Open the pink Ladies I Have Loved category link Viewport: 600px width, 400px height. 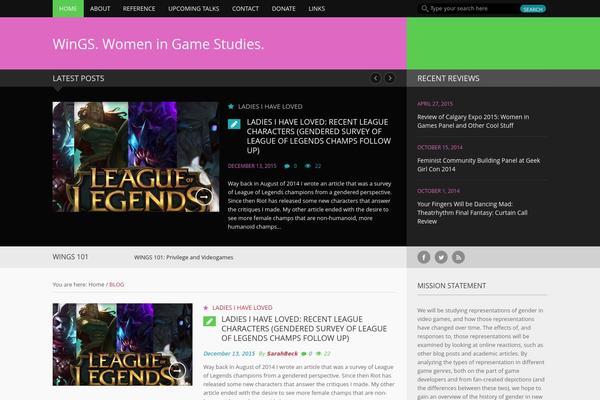point(242,308)
